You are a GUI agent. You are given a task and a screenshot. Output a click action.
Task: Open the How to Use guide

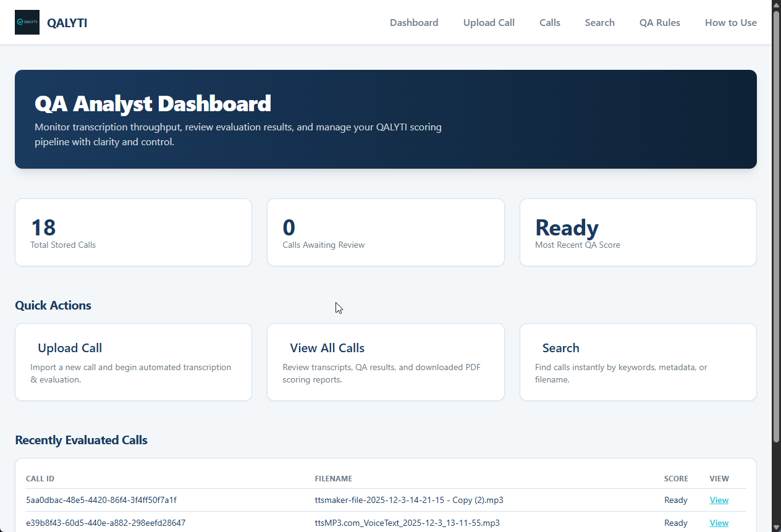tap(730, 22)
